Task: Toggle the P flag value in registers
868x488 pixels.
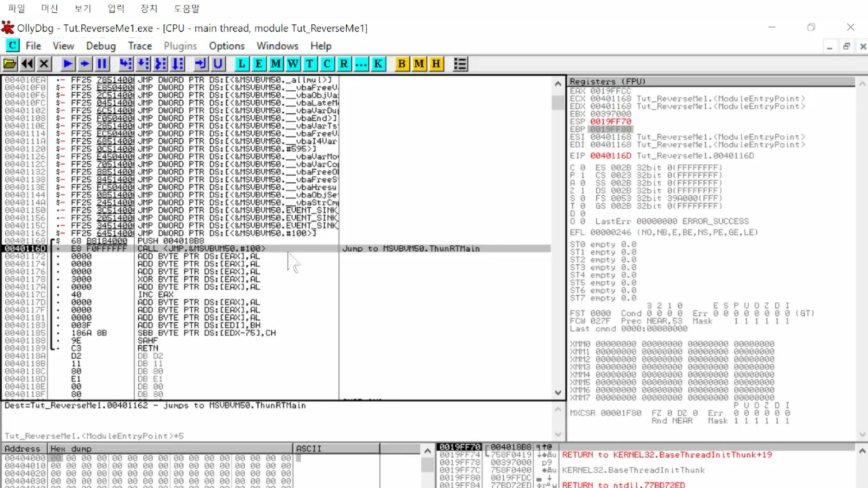Action: pos(583,175)
